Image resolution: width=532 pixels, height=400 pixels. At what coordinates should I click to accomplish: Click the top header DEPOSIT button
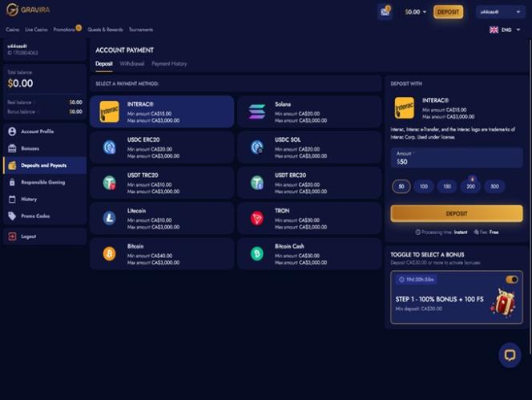pos(448,12)
